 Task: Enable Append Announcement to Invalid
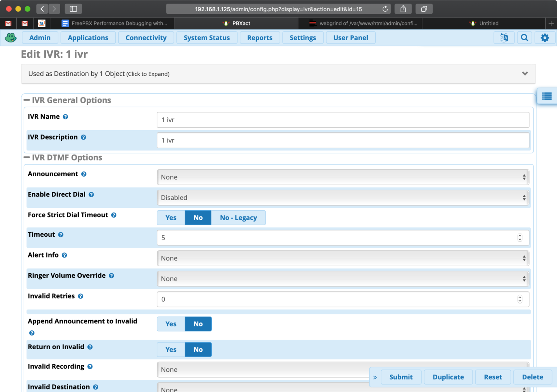point(170,324)
